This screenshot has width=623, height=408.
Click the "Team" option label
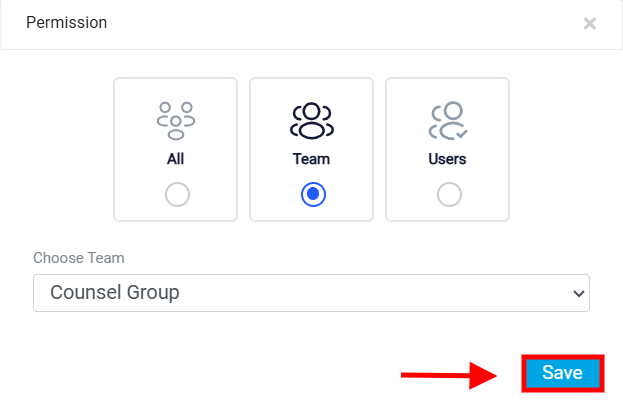[312, 159]
